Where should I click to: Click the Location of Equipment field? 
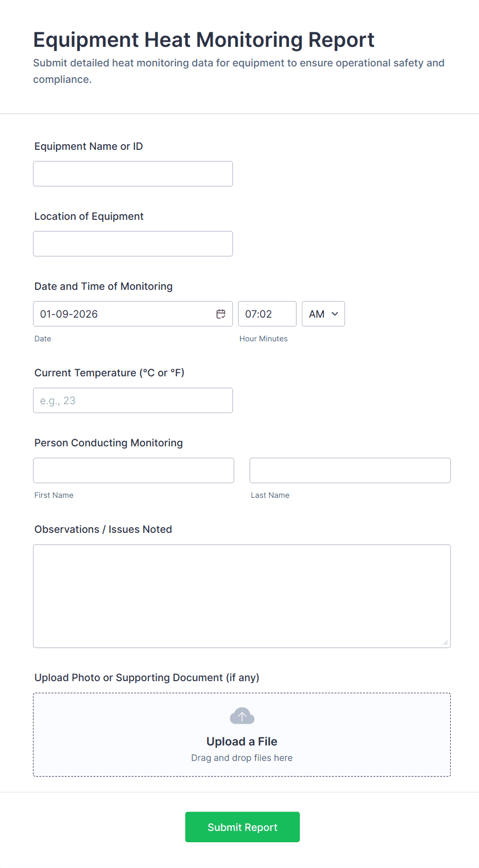pyautogui.click(x=132, y=244)
